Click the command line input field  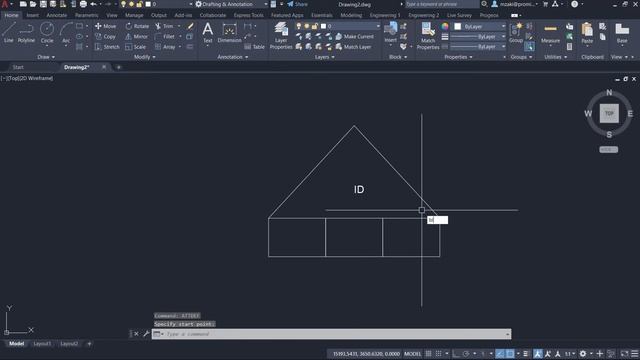(331, 334)
